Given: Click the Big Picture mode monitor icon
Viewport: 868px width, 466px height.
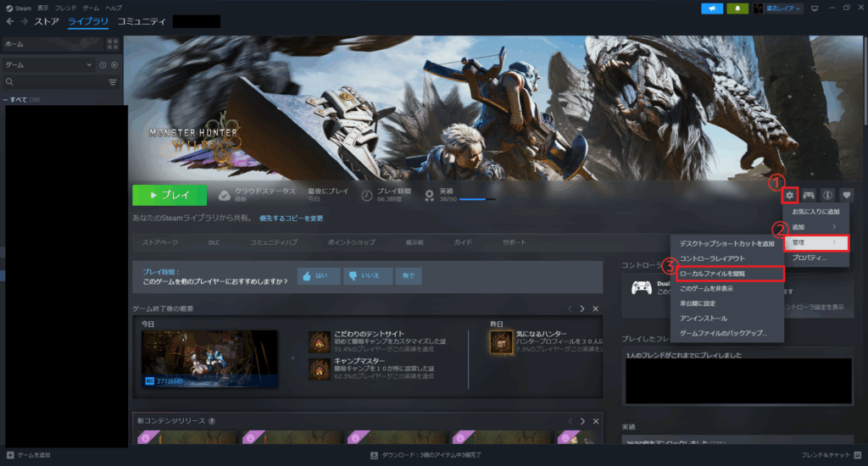Looking at the screenshot, I should [815, 8].
